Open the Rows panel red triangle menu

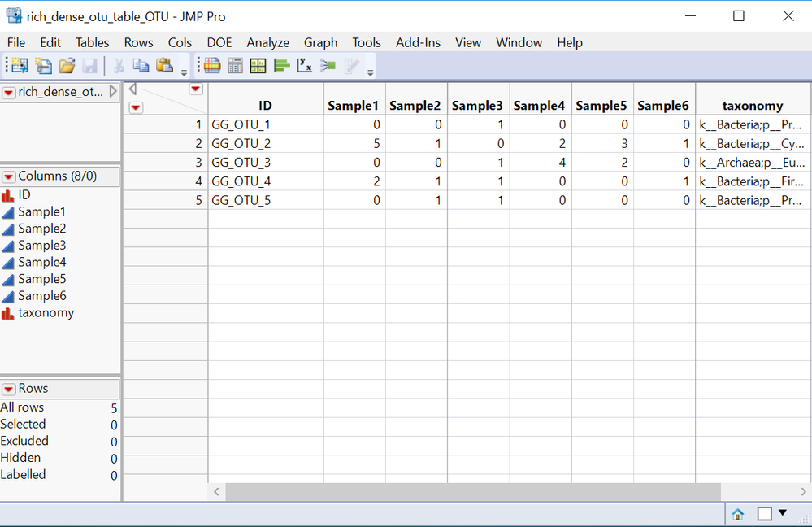tap(10, 389)
